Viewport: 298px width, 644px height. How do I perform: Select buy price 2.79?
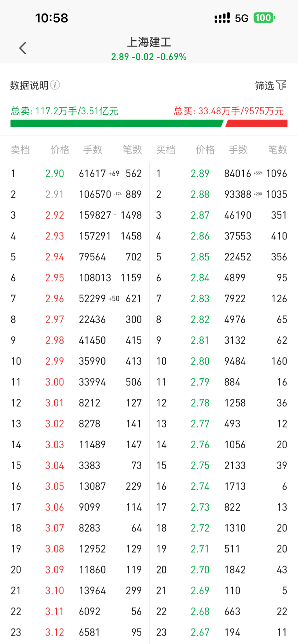click(200, 382)
